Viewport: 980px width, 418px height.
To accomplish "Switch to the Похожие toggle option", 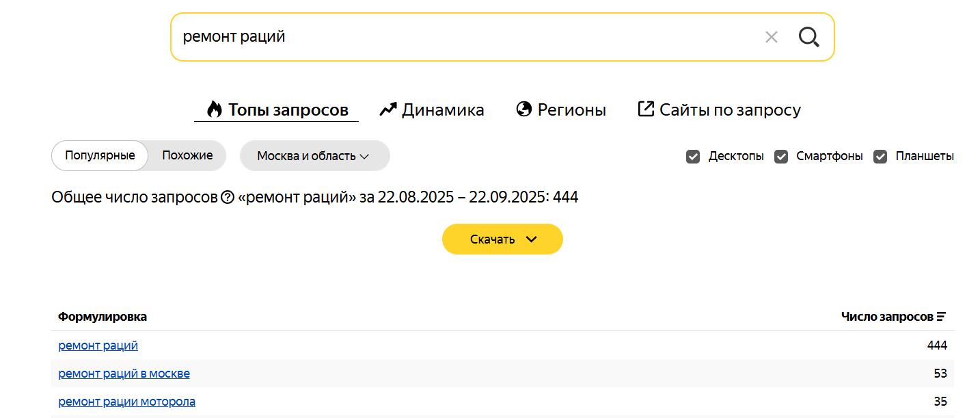I will click(x=187, y=156).
